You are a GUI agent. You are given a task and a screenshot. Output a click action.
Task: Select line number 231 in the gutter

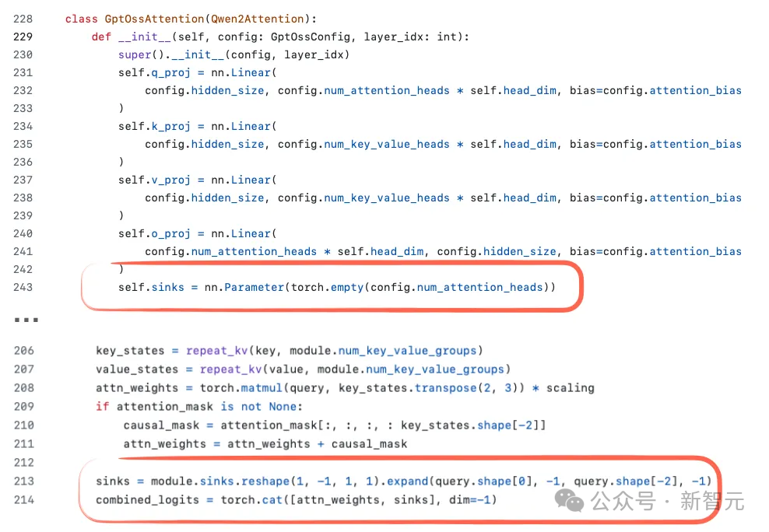[23, 72]
